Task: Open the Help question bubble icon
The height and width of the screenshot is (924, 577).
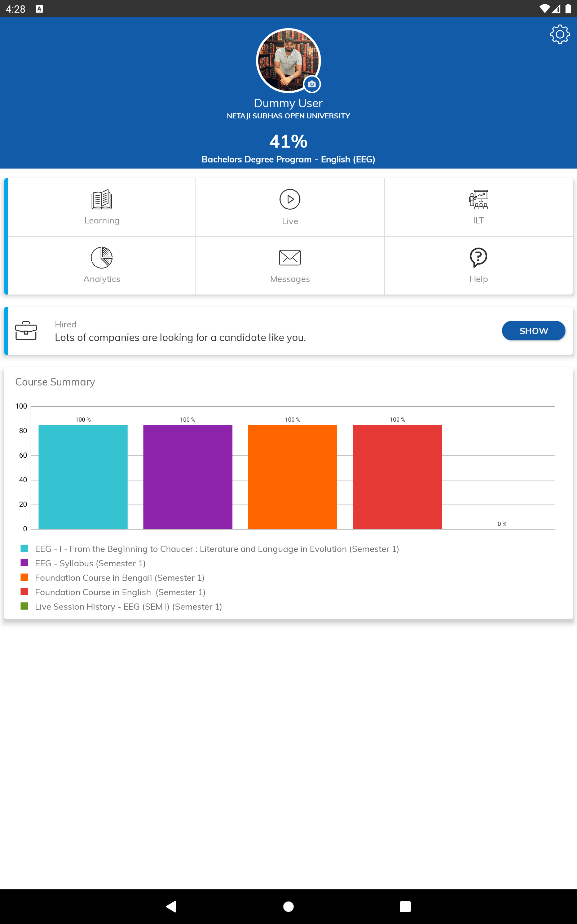Action: 478,258
